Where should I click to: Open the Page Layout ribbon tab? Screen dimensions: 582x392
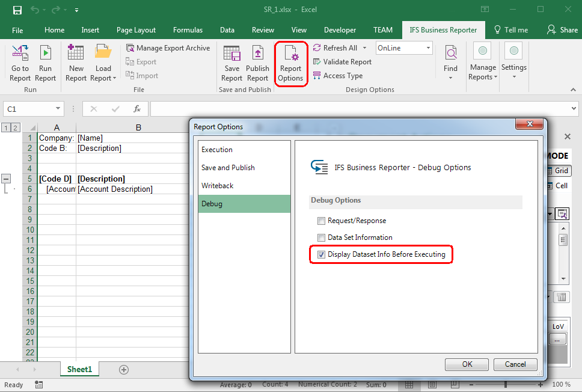click(x=136, y=30)
